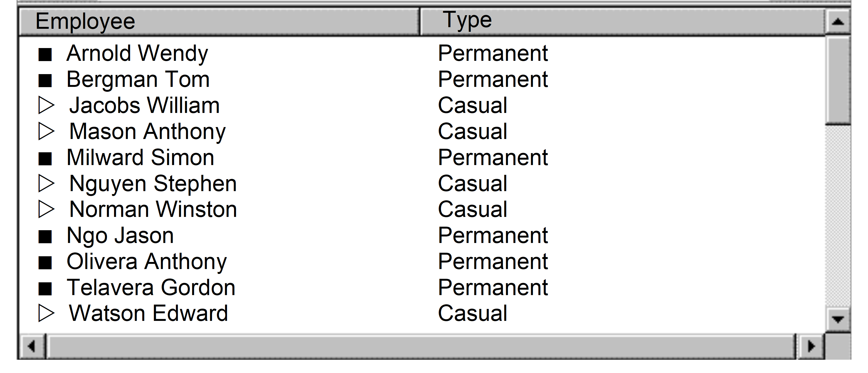
Task: Click the square icon next to Telavera Gordon
Action: (x=45, y=289)
